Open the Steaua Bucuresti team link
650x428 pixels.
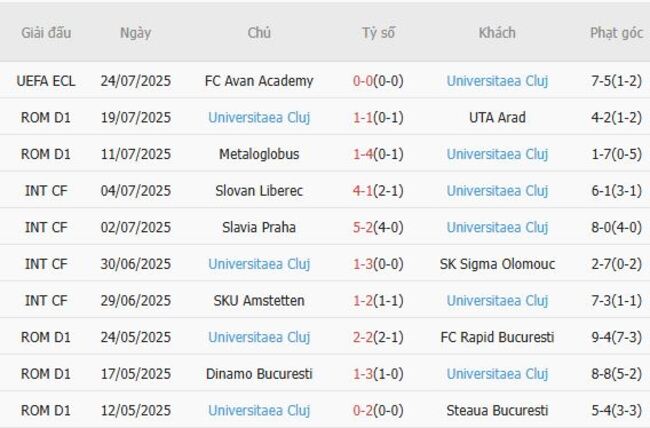(497, 410)
